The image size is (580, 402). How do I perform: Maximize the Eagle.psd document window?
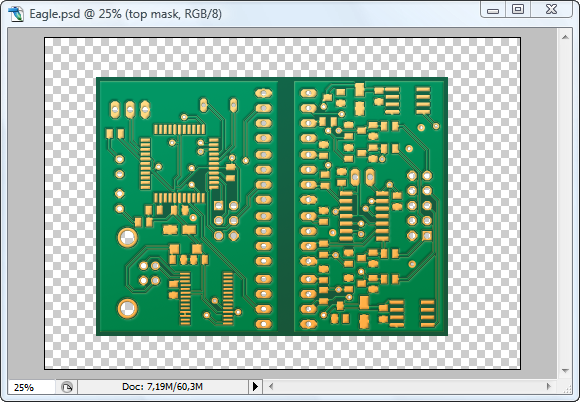(x=518, y=10)
